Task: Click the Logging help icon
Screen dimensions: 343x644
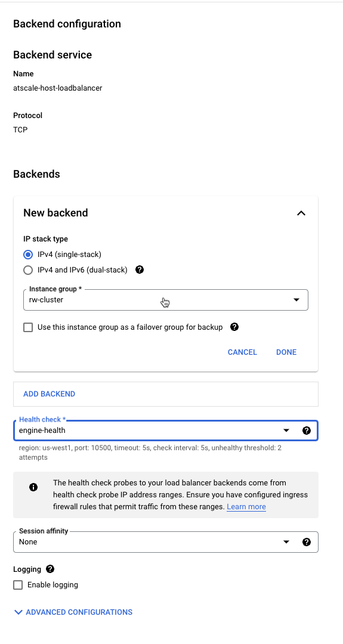Action: coord(50,569)
